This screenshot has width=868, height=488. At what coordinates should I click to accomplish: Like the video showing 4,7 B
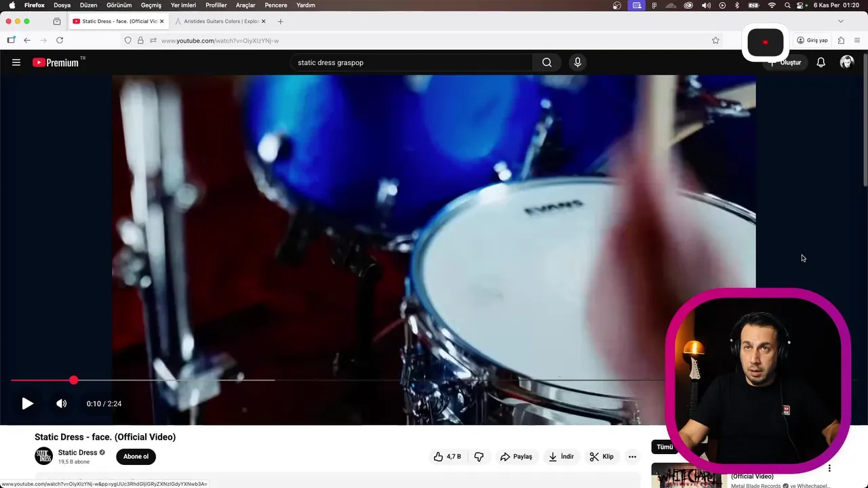(x=447, y=457)
